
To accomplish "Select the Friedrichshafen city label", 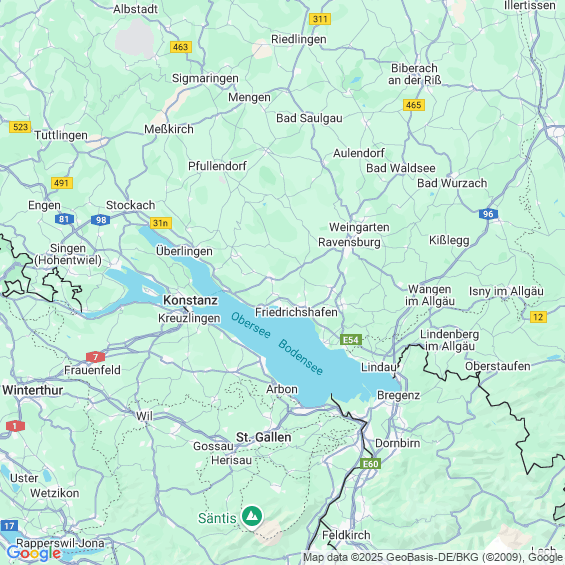I will point(296,312).
